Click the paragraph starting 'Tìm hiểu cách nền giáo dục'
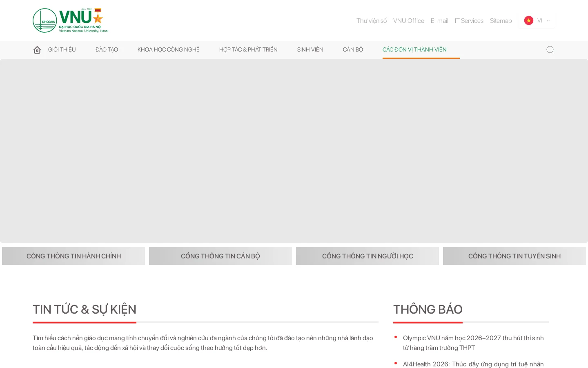The height and width of the screenshot is (368, 588). (x=203, y=343)
